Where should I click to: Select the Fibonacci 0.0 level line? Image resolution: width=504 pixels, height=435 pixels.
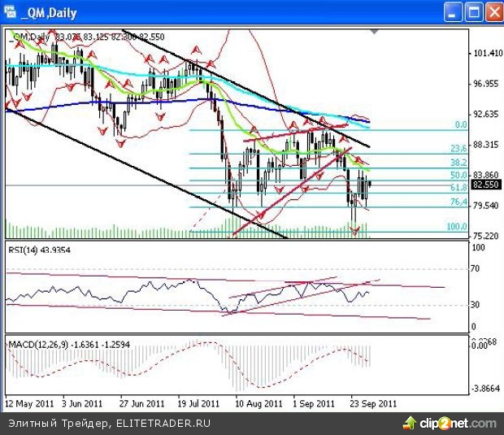(x=460, y=124)
